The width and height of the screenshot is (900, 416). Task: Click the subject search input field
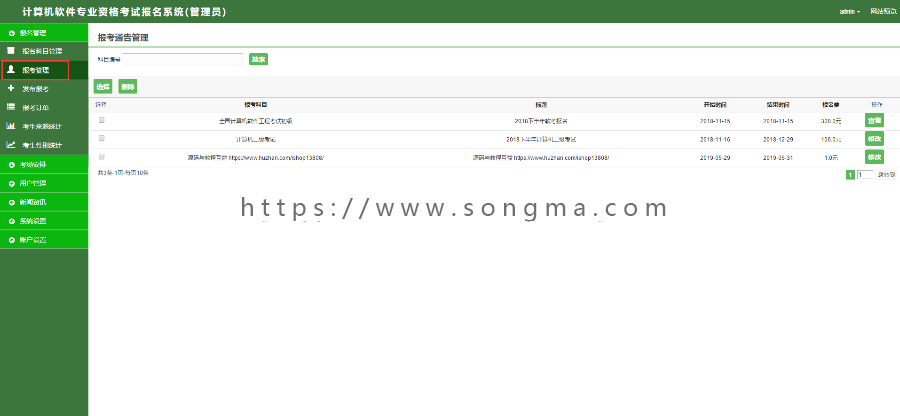tap(183, 59)
